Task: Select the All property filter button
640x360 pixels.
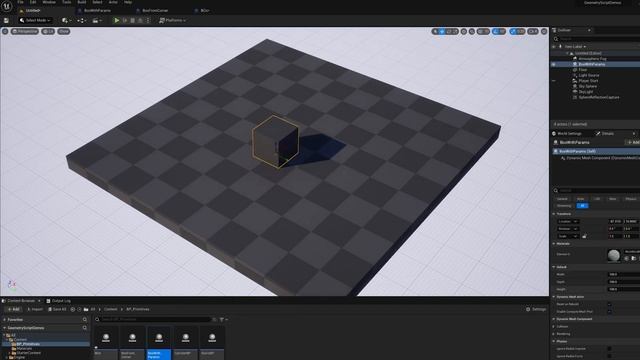Action: coord(582,206)
